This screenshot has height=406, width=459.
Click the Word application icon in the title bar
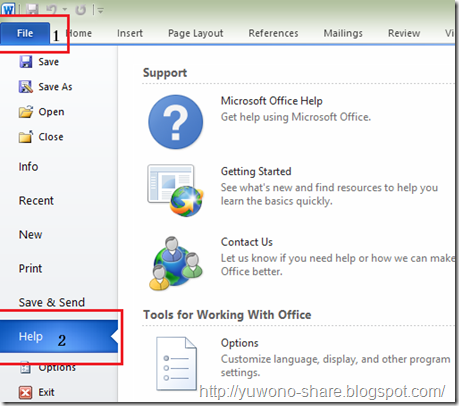tap(8, 9)
